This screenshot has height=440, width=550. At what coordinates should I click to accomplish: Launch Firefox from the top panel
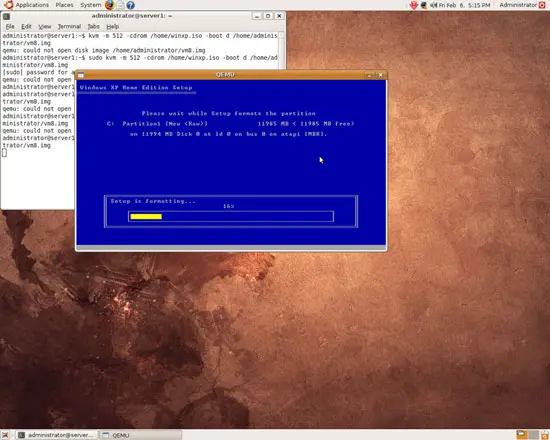tap(110, 5)
